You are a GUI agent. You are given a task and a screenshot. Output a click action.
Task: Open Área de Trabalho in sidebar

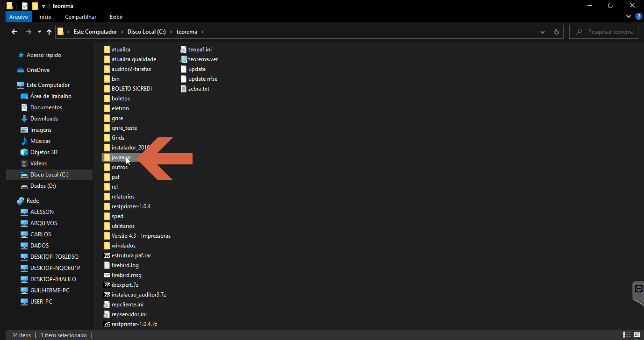pyautogui.click(x=50, y=96)
